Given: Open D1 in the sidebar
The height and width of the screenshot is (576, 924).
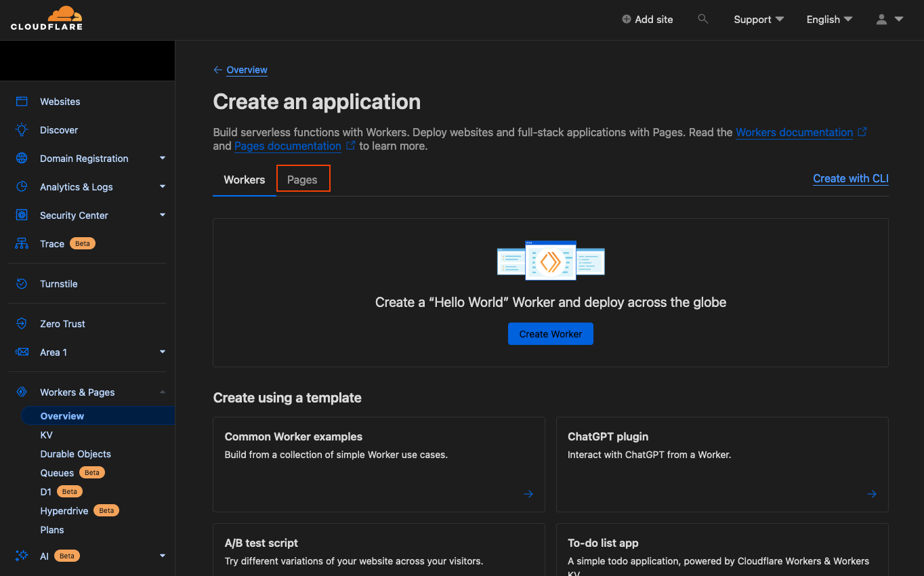Looking at the screenshot, I should tap(46, 492).
